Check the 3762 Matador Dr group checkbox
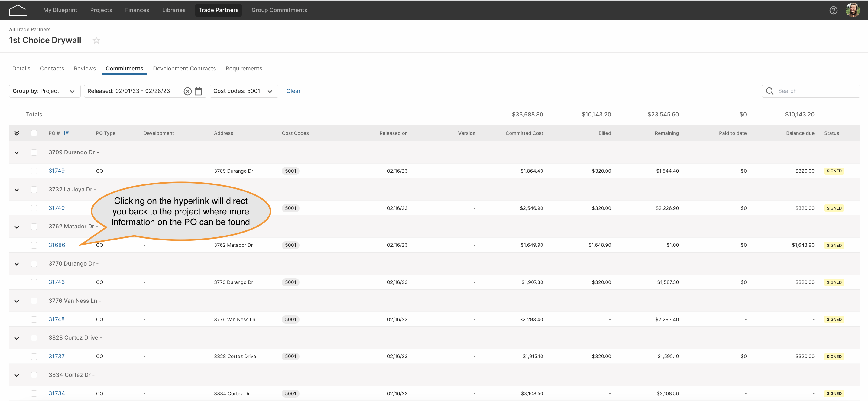 pyautogui.click(x=34, y=227)
